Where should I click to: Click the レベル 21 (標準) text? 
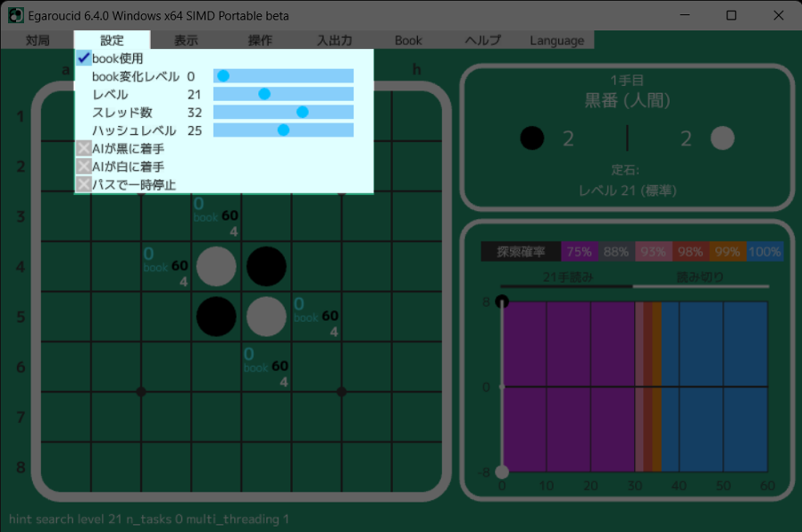(x=627, y=191)
